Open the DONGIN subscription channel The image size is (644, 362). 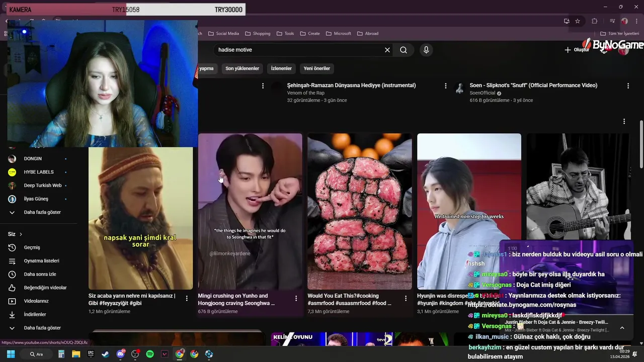[38, 158]
